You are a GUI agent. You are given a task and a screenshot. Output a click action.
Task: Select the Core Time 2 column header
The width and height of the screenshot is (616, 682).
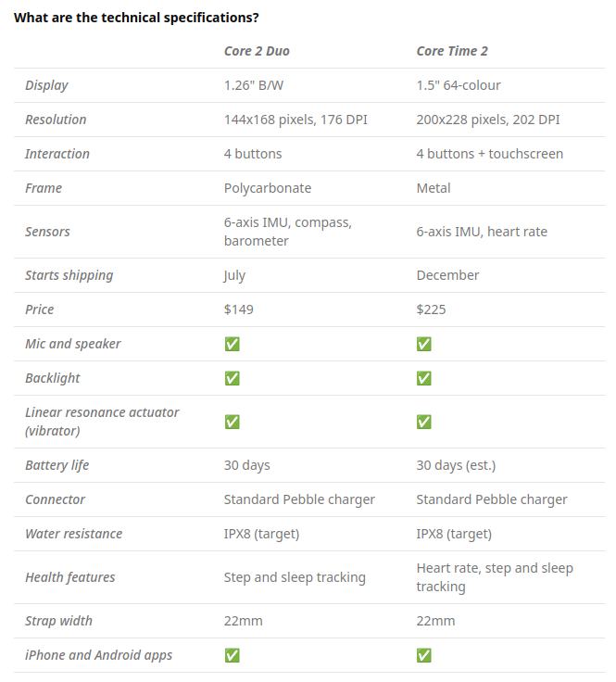[452, 51]
